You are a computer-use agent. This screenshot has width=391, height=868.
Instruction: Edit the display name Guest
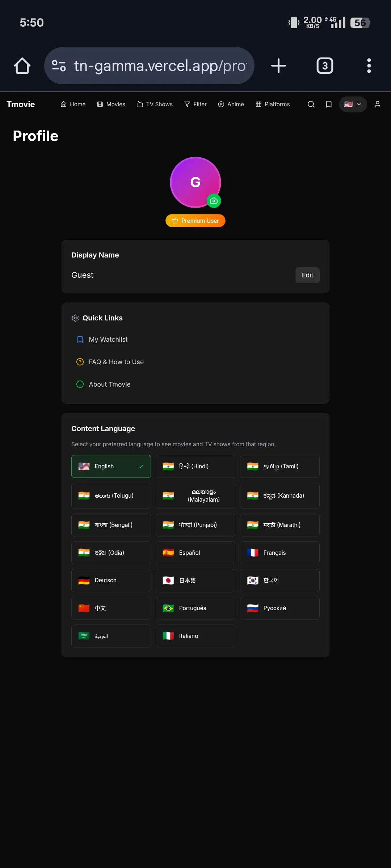tap(307, 275)
